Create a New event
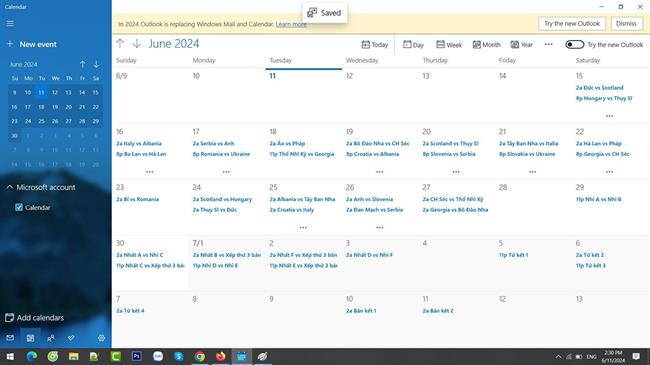The height and width of the screenshot is (365, 650). coord(32,44)
